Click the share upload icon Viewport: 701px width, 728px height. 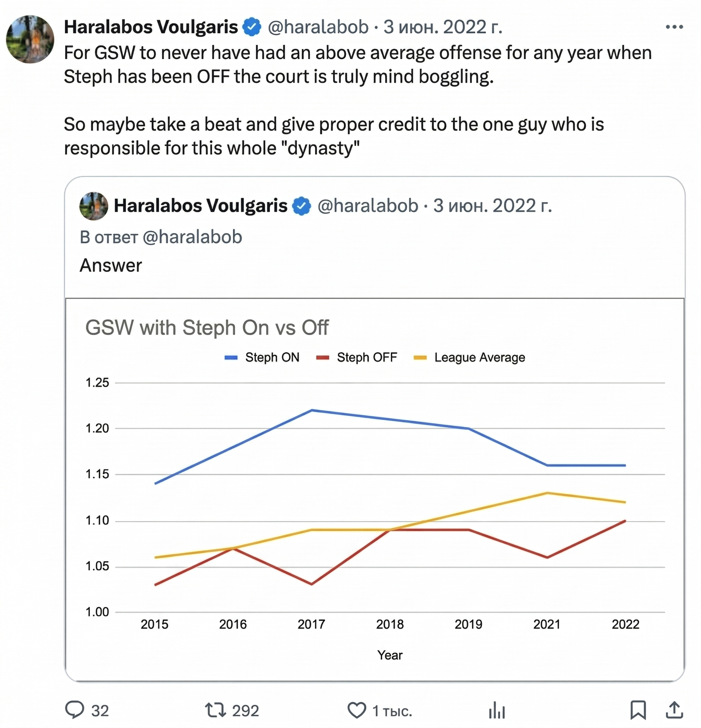pyautogui.click(x=674, y=710)
